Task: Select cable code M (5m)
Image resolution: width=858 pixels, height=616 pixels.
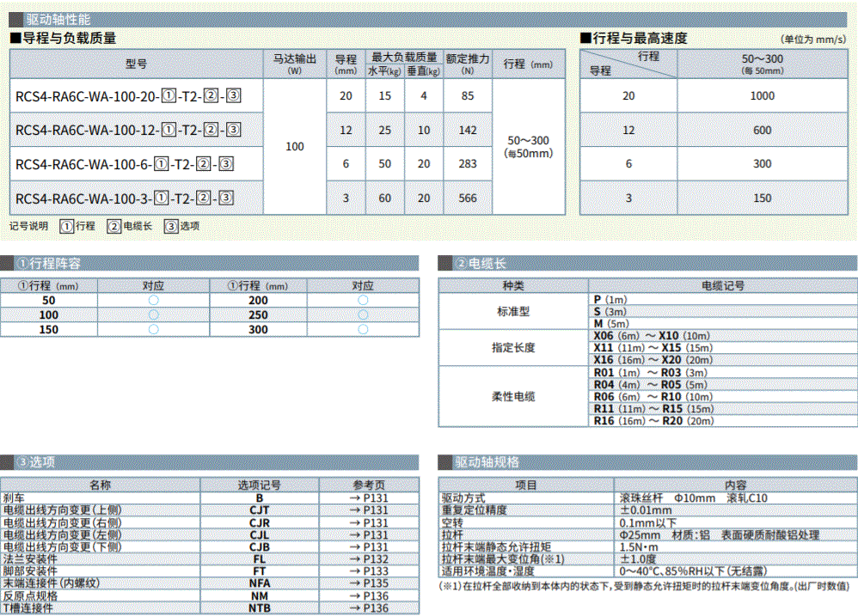Action: (611, 324)
